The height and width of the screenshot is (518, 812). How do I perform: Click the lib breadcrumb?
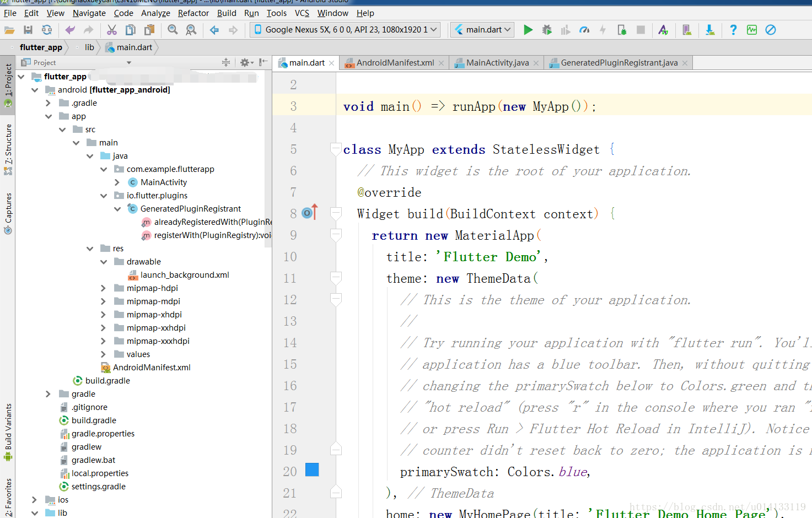(x=89, y=47)
